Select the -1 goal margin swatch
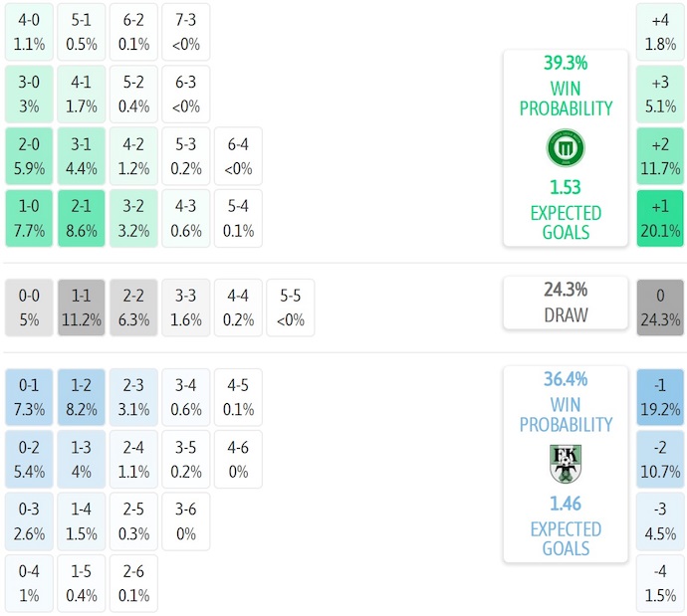The image size is (687, 616). tap(660, 397)
